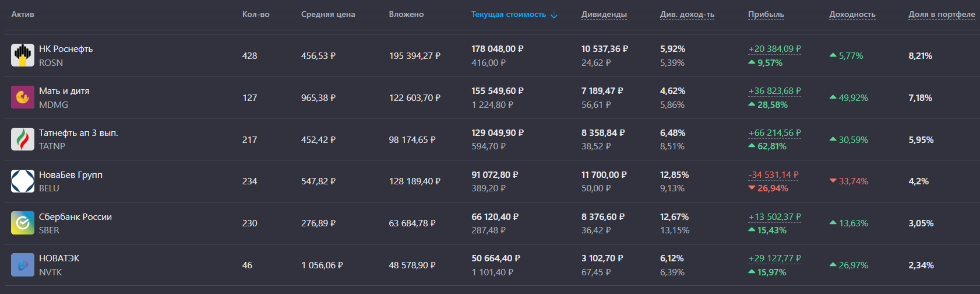This screenshot has height=294, width=980.
Task: Click the Rosneft company logo icon
Action: click(23, 55)
